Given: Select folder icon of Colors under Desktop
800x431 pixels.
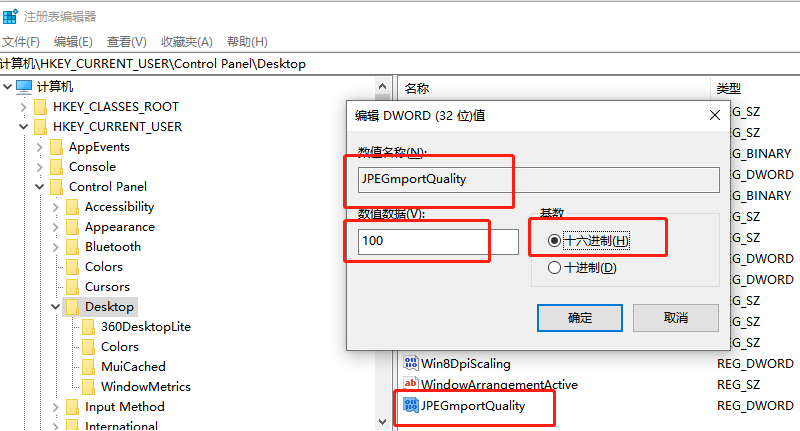Looking at the screenshot, I should [x=88, y=347].
